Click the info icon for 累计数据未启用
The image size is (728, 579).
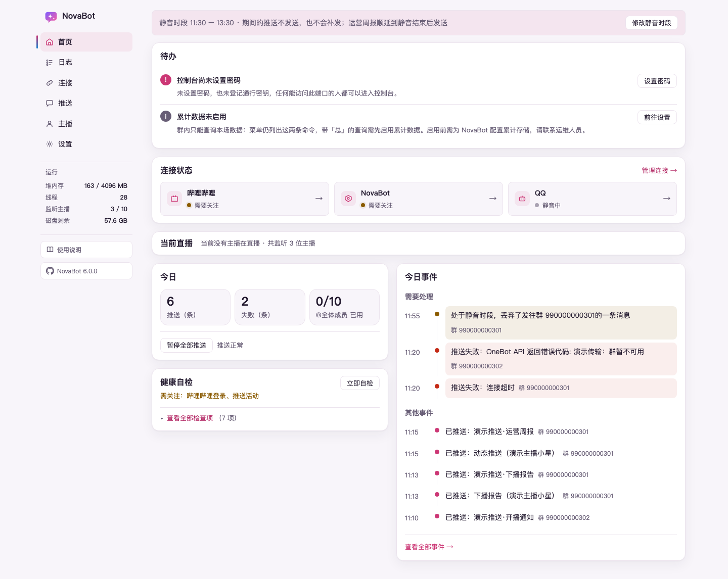coord(166,116)
